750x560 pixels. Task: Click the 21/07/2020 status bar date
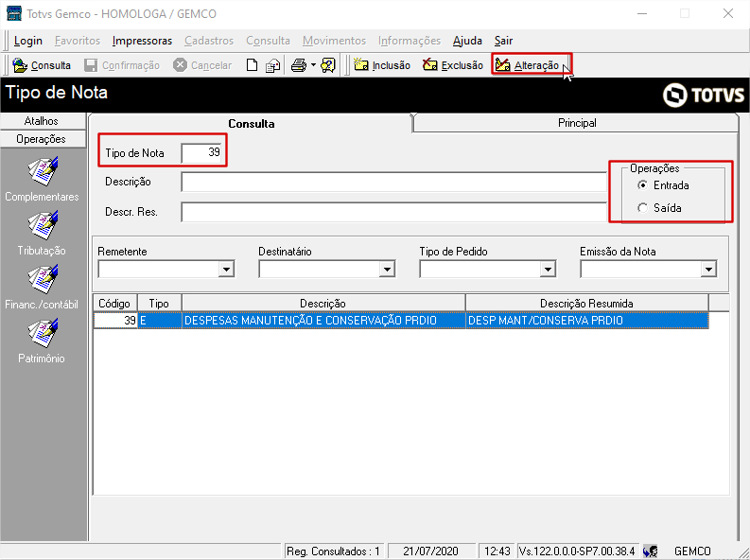(x=430, y=551)
